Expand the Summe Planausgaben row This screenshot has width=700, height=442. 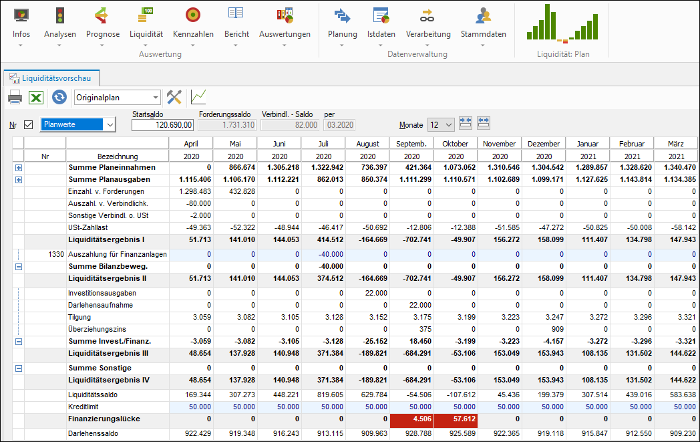click(x=18, y=179)
